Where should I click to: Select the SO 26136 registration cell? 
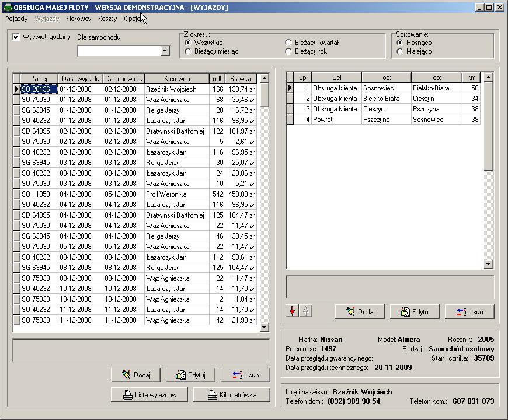[x=39, y=89]
